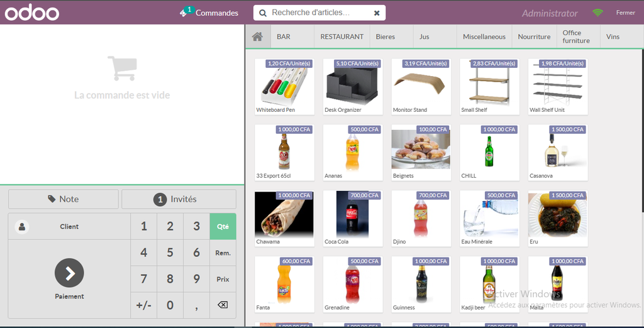Click the Administrator username
This screenshot has height=328, width=644.
[550, 13]
